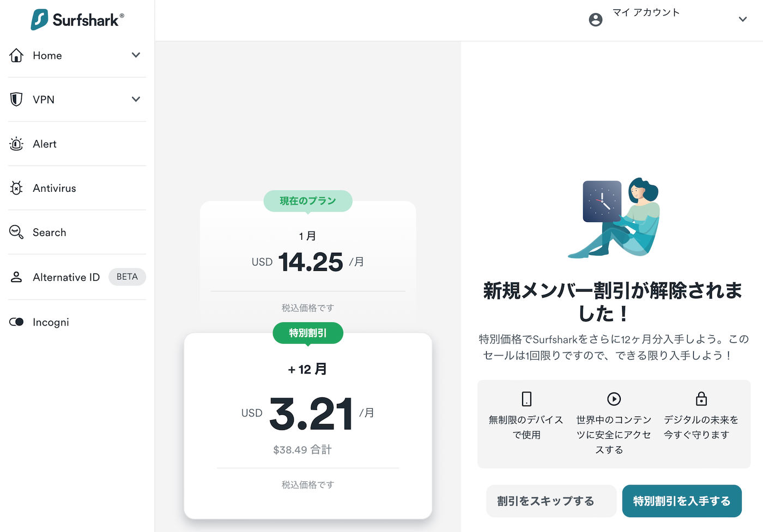This screenshot has width=763, height=532.
Task: Click the 現在のプラン badge
Action: click(x=308, y=201)
